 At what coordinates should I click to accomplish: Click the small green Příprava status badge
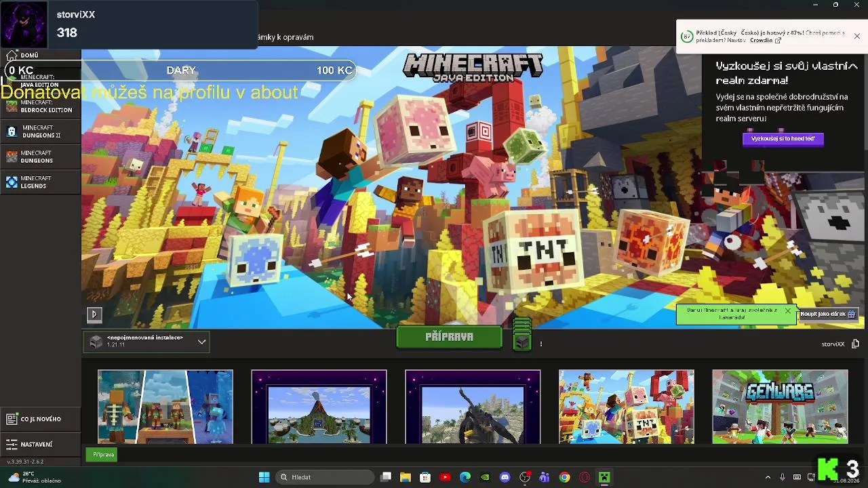coord(103,455)
